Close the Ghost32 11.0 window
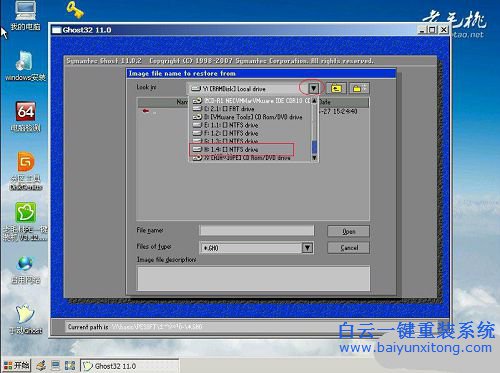Image resolution: width=500 pixels, height=373 pixels. click(443, 30)
